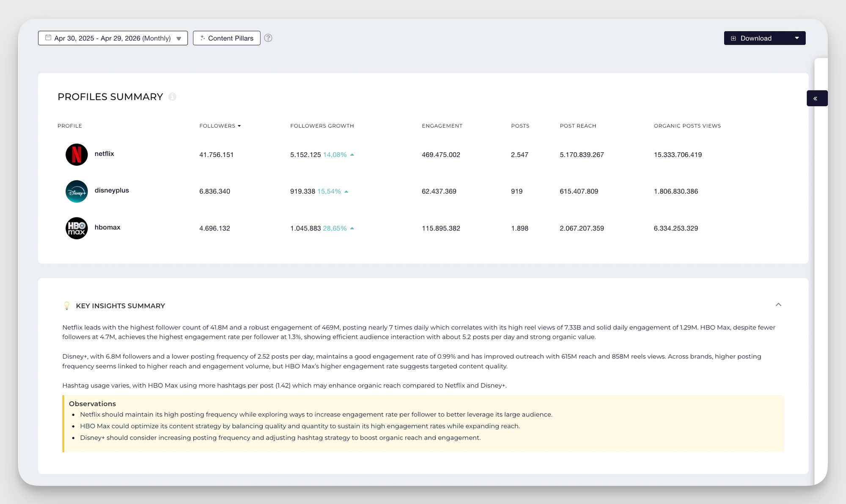Click disneyplus growth percentage 15,54%
This screenshot has width=846, height=504.
pyautogui.click(x=329, y=192)
